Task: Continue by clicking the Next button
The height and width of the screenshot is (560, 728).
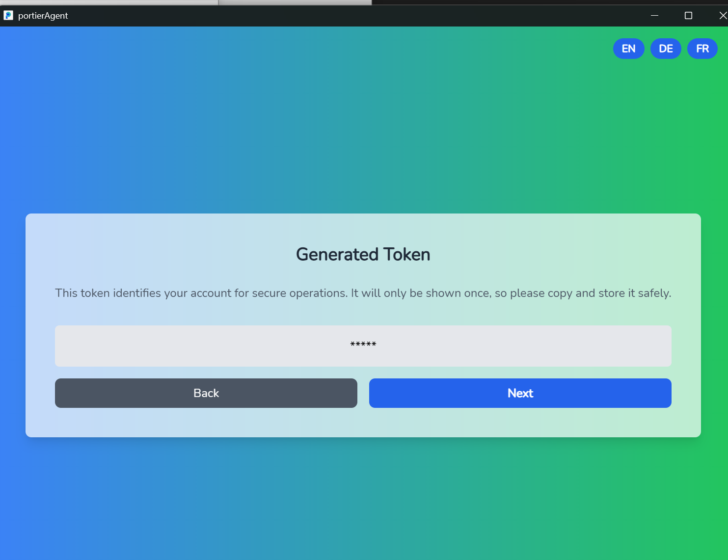Action: [x=520, y=393]
